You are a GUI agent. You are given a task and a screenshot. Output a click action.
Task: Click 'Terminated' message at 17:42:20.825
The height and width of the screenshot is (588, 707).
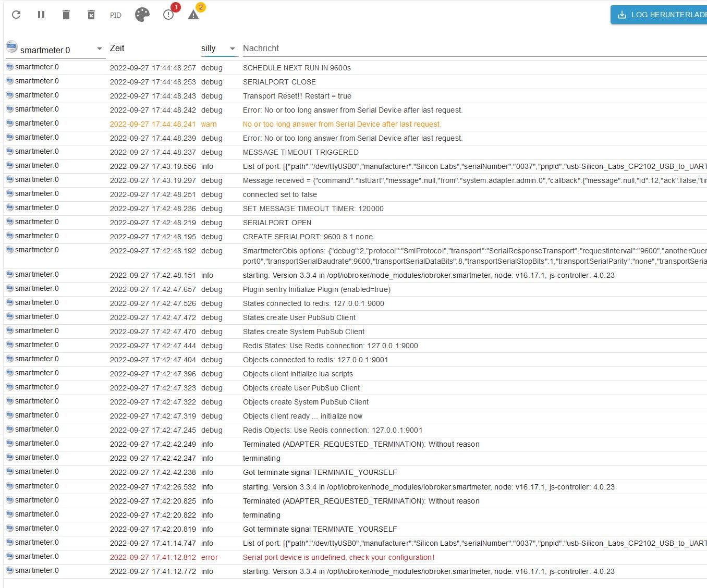click(361, 501)
